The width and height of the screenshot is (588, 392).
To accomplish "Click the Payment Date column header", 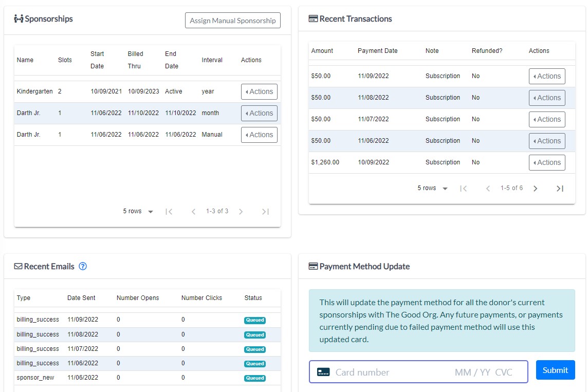I will pos(377,51).
